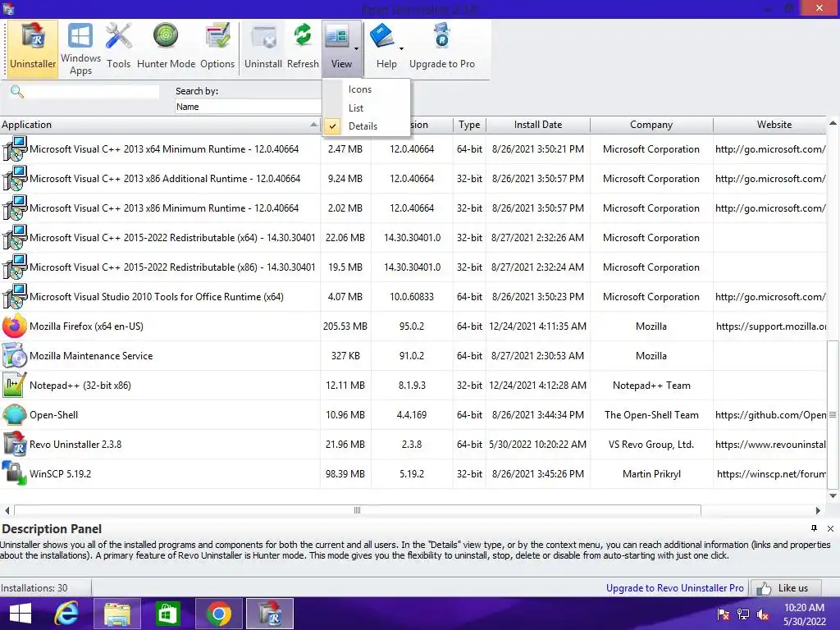This screenshot has height=630, width=840.
Task: Select Visual C++ 2015-2022 Redistributable (x86) row
Action: pyautogui.click(x=413, y=267)
